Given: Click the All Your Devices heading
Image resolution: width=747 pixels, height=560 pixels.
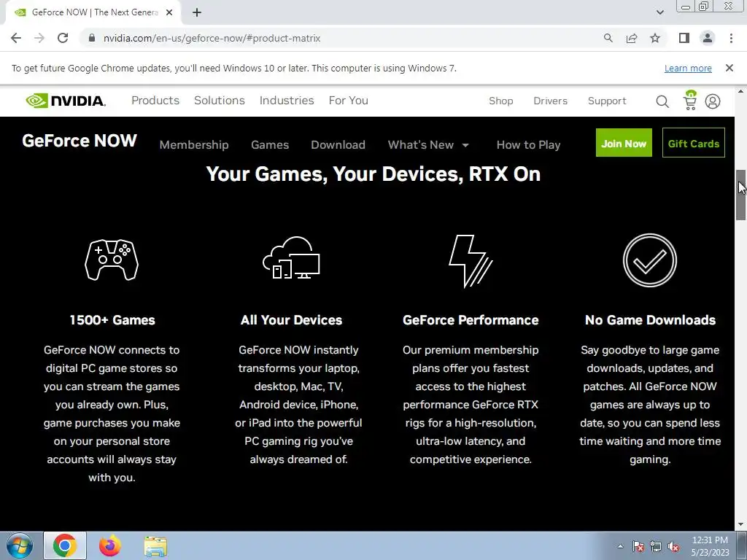Looking at the screenshot, I should tap(291, 320).
